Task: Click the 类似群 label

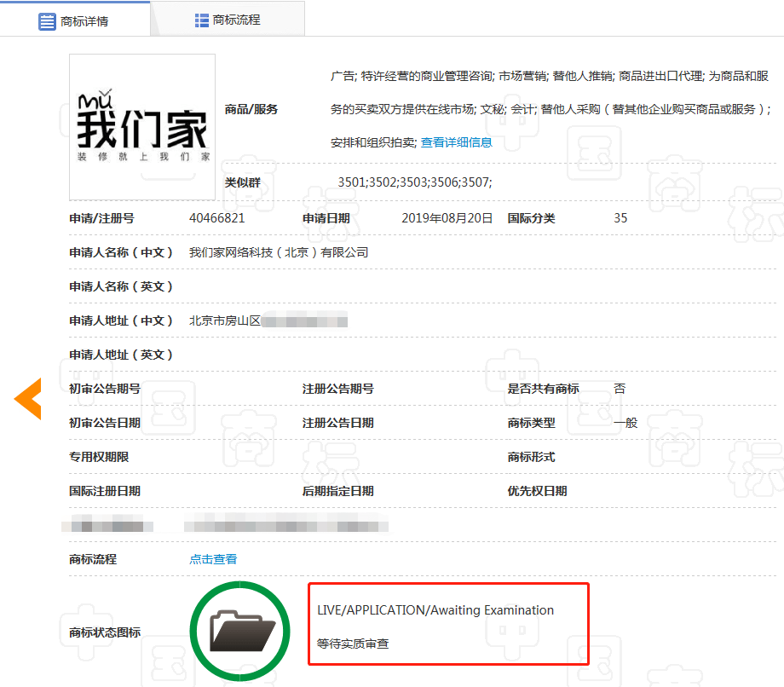Action: 243,182
